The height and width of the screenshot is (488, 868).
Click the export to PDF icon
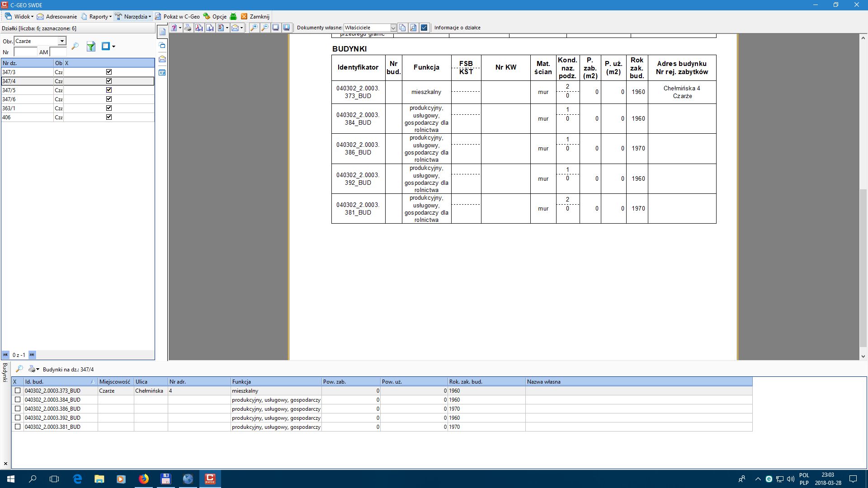(199, 28)
